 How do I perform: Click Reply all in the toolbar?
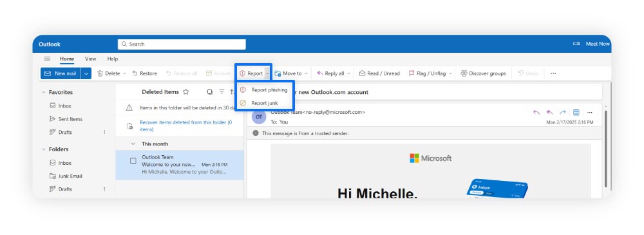pos(330,73)
